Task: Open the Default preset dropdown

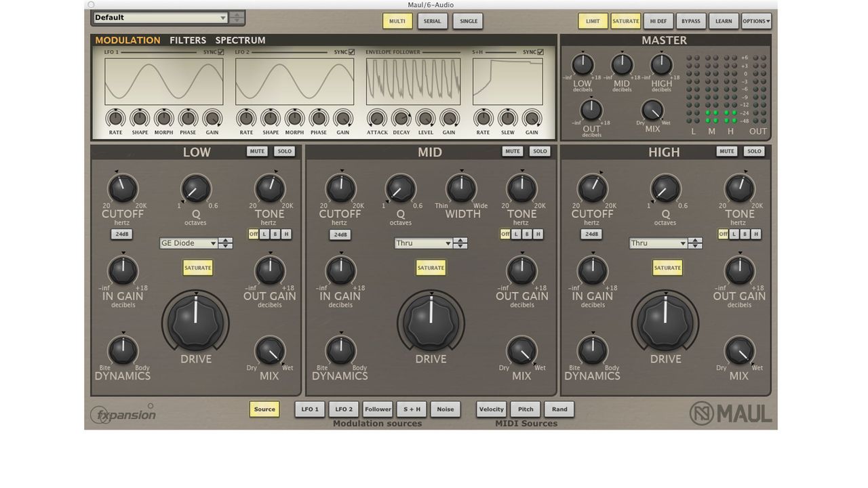Action: point(160,18)
